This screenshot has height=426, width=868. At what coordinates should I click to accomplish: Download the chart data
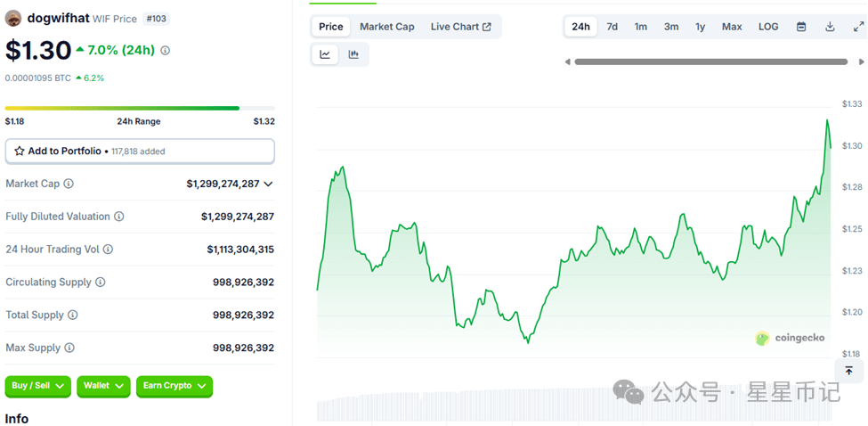(x=830, y=27)
